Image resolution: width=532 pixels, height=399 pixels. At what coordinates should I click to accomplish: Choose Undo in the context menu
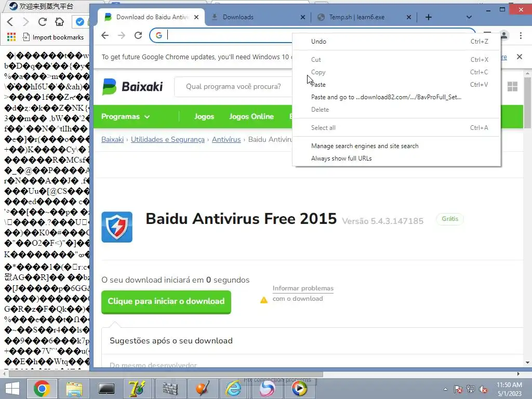click(x=396, y=42)
